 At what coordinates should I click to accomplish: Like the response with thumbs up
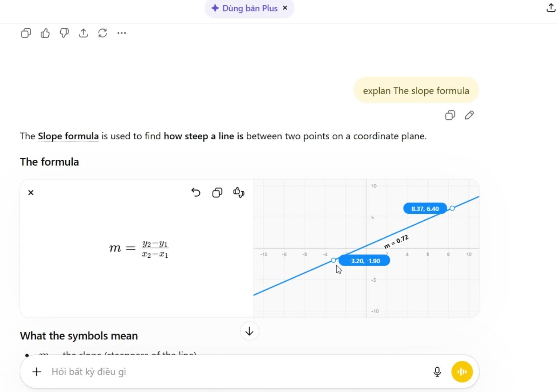pyautogui.click(x=45, y=33)
